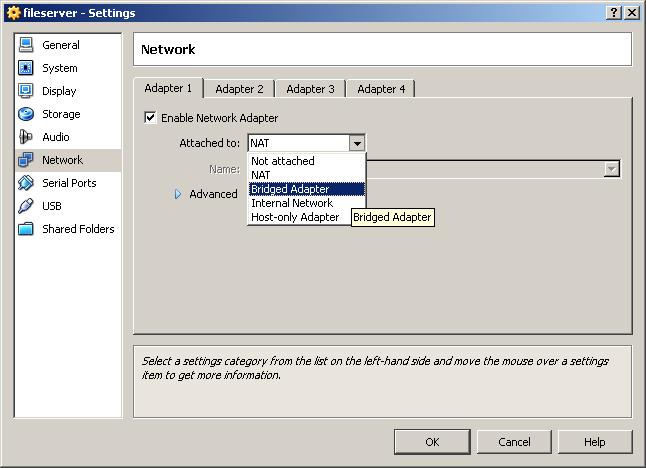The image size is (646, 468).
Task: Click the Cancel button
Action: coord(514,442)
